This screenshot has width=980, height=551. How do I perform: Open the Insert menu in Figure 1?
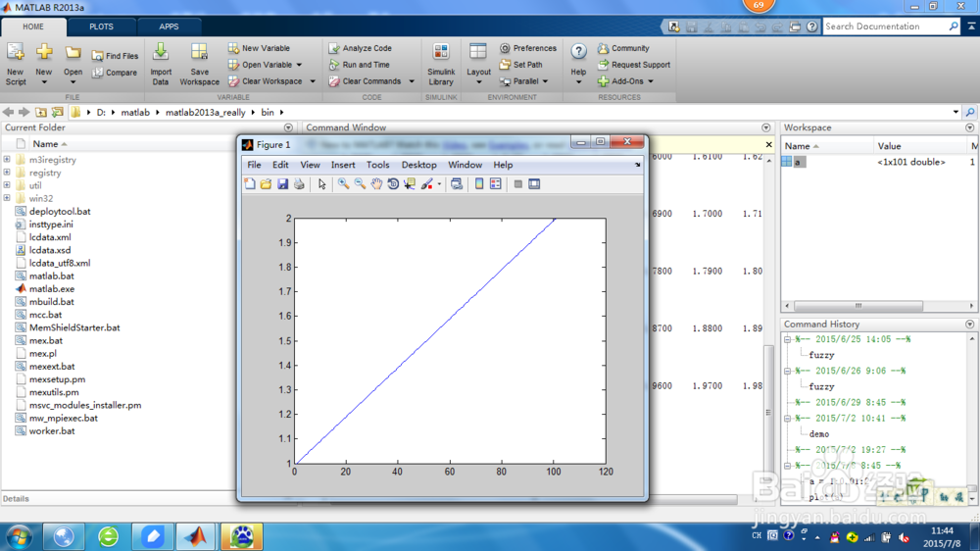coord(343,165)
